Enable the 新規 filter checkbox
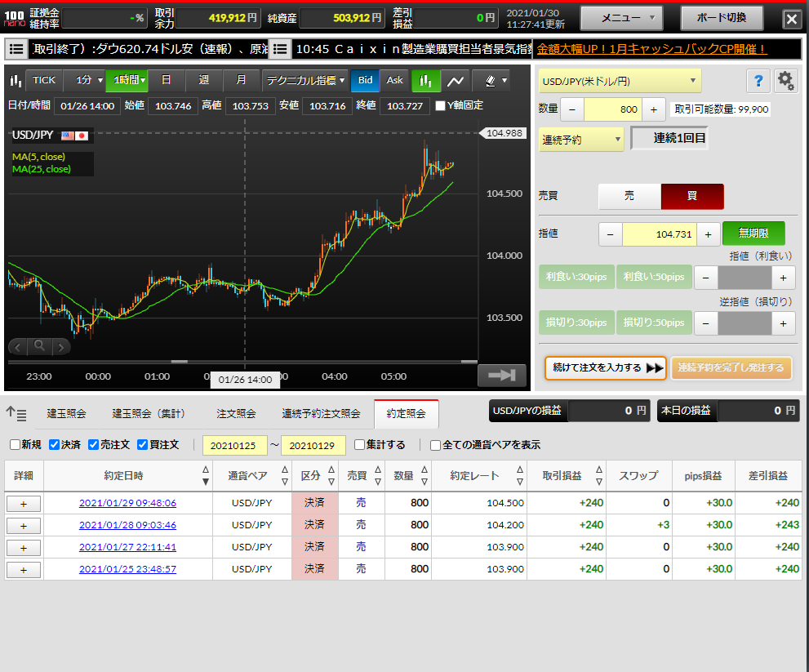The height and width of the screenshot is (672, 809). pos(15,444)
